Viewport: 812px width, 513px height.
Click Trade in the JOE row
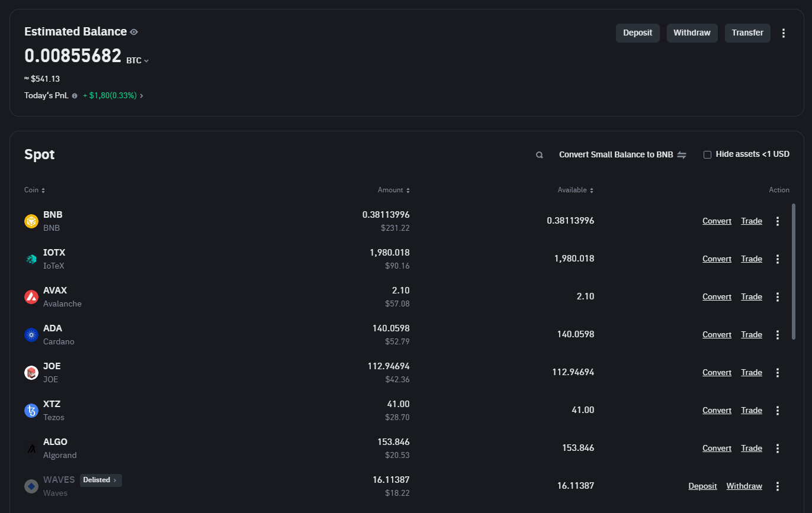tap(752, 372)
